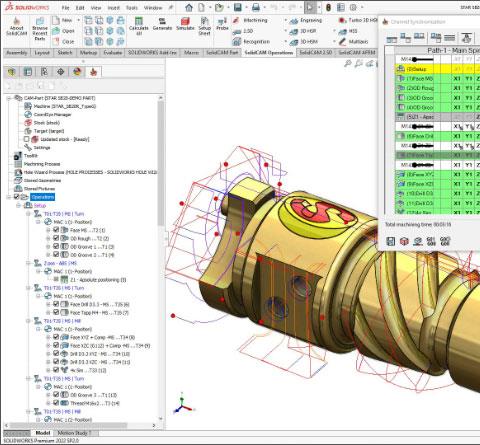The width and height of the screenshot is (480, 445).
Task: Select the Recognition operation
Action: pyautogui.click(x=252, y=42)
